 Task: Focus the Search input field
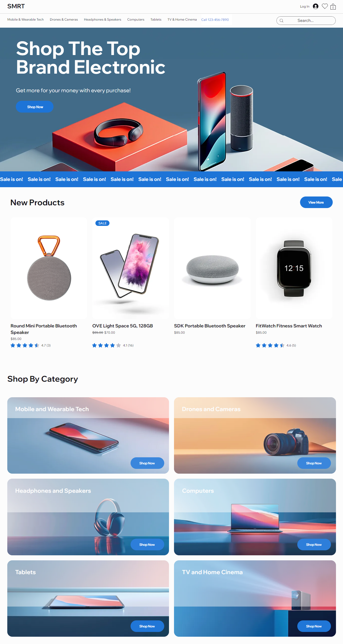coord(306,21)
